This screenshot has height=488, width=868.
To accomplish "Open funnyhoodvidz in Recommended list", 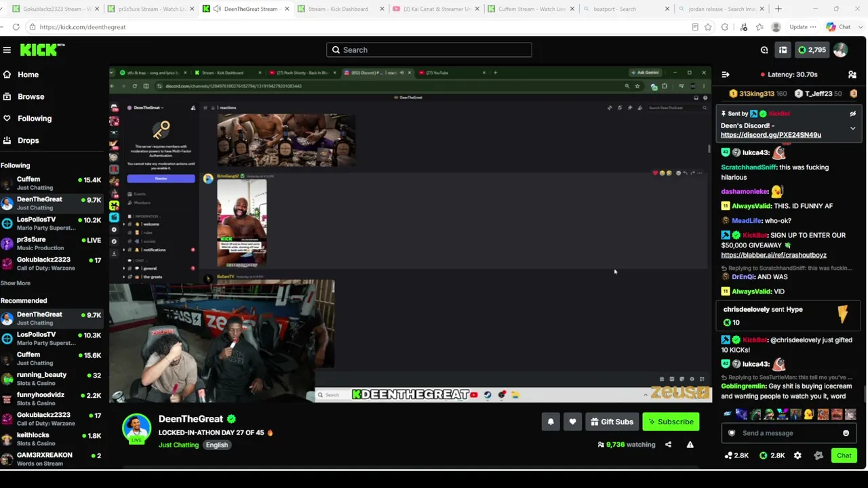I will pyautogui.click(x=52, y=399).
